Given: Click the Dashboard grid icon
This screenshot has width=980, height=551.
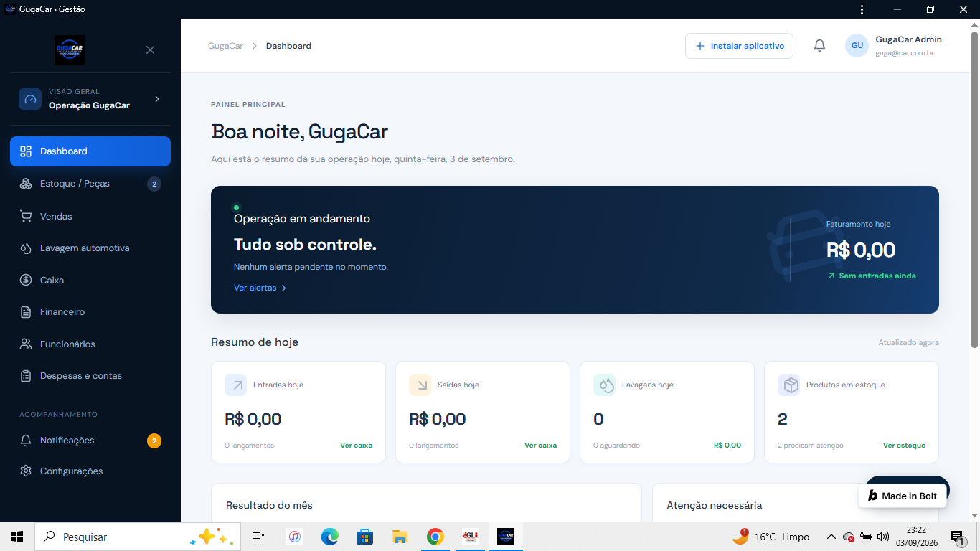Looking at the screenshot, I should [x=26, y=151].
